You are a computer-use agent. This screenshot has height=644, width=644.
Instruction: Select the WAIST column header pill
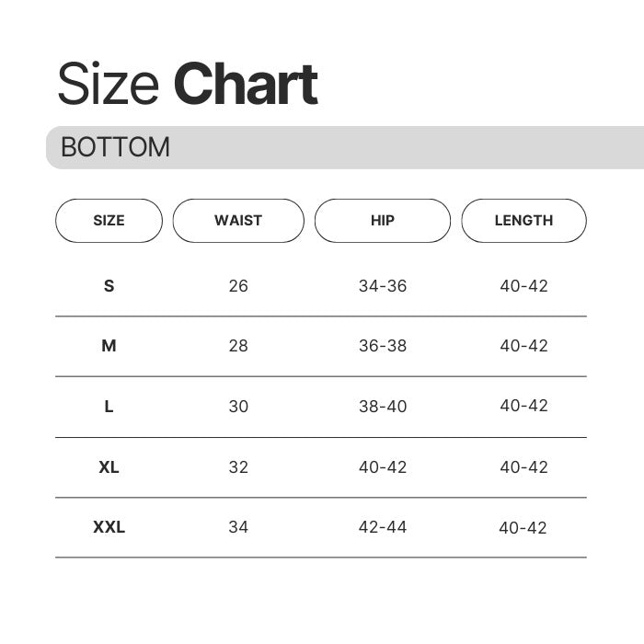[238, 221]
